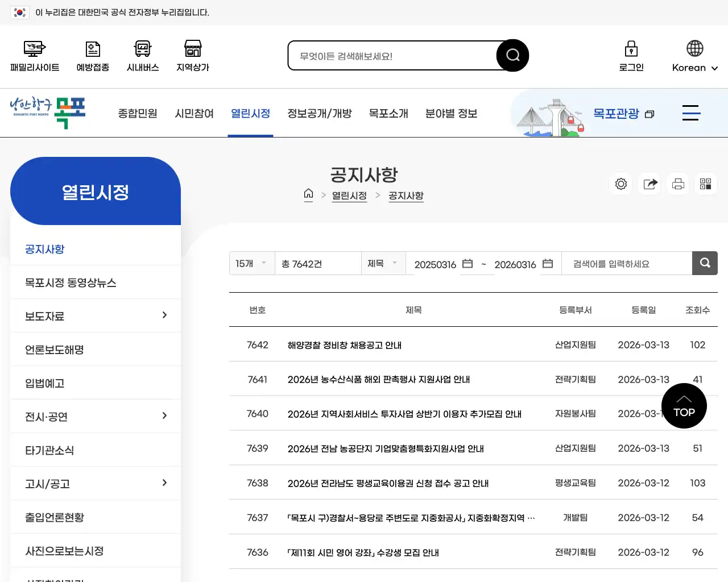728x582 pixels.
Task: Open the 15개 page size dropdown
Action: (x=251, y=263)
